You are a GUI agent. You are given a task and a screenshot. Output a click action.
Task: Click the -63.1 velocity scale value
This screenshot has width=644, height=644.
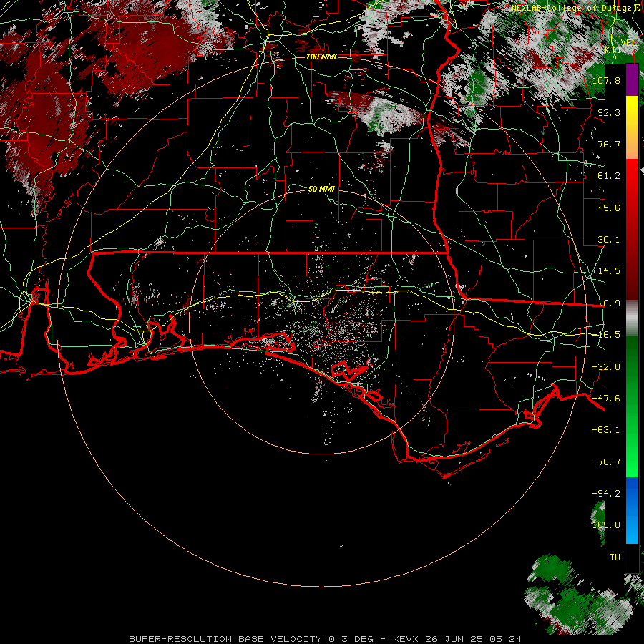coord(606,430)
